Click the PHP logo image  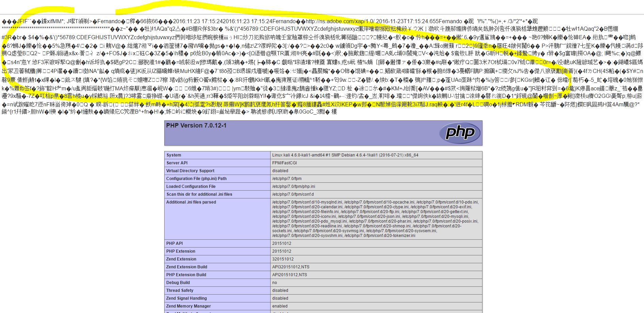tap(459, 133)
